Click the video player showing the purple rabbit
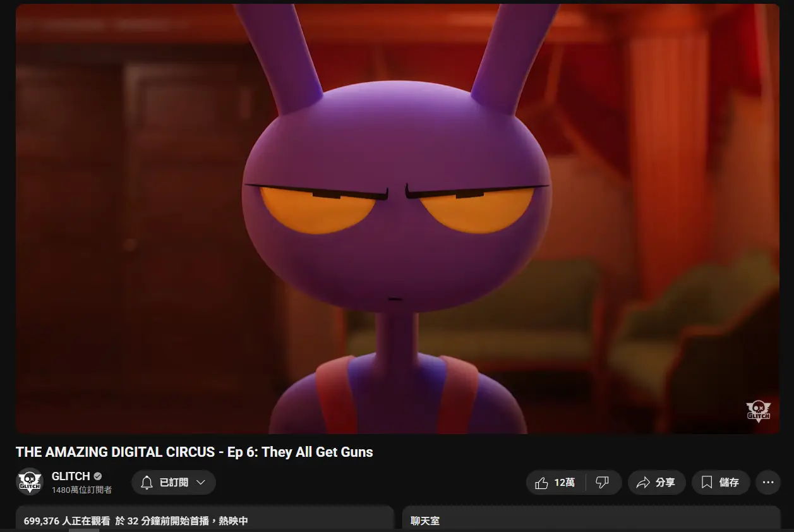The image size is (794, 532). (x=397, y=219)
